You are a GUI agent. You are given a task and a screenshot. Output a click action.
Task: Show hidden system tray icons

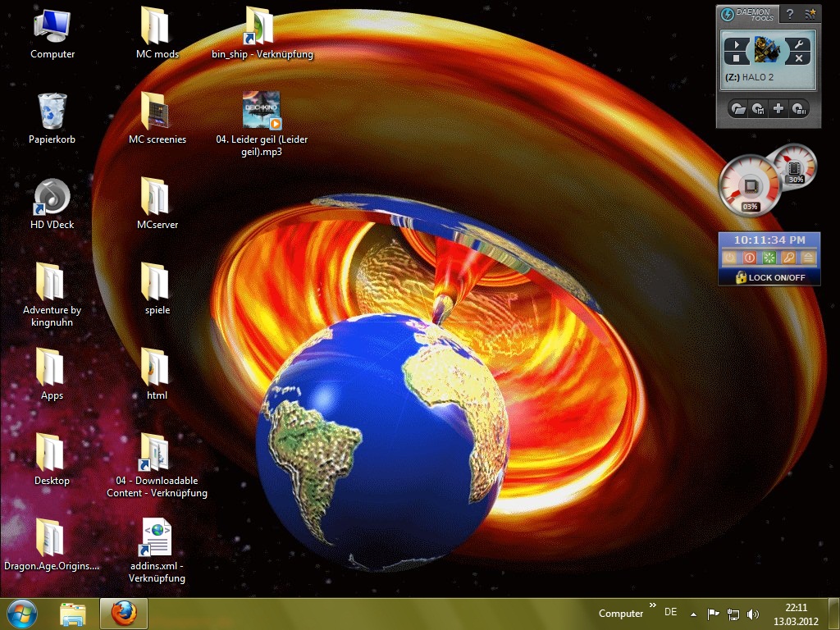point(694,613)
